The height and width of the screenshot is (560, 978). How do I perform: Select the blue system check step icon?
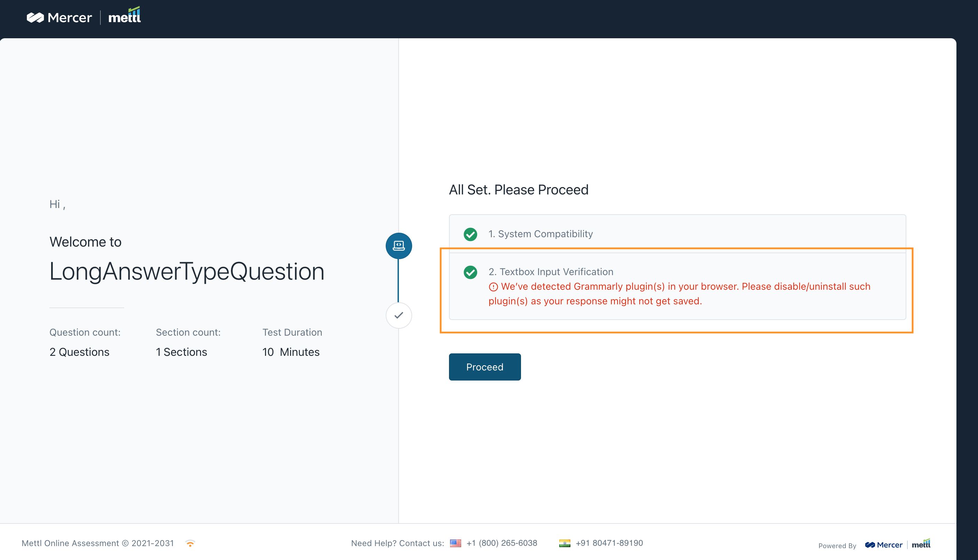[x=399, y=245]
